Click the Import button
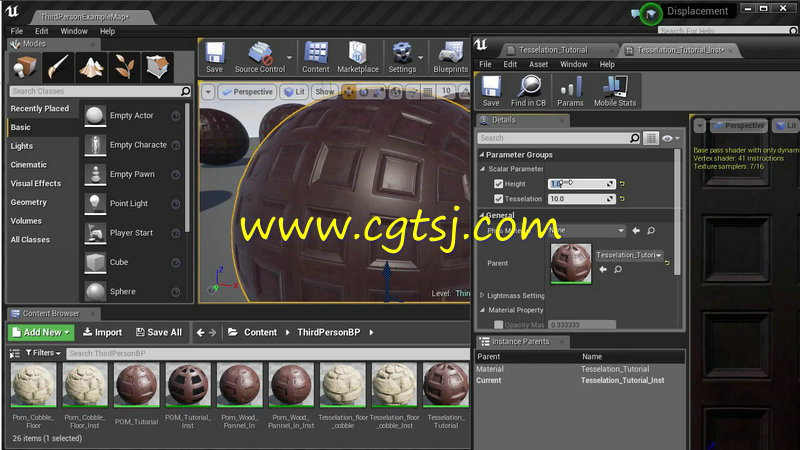The height and width of the screenshot is (450, 800). point(103,333)
